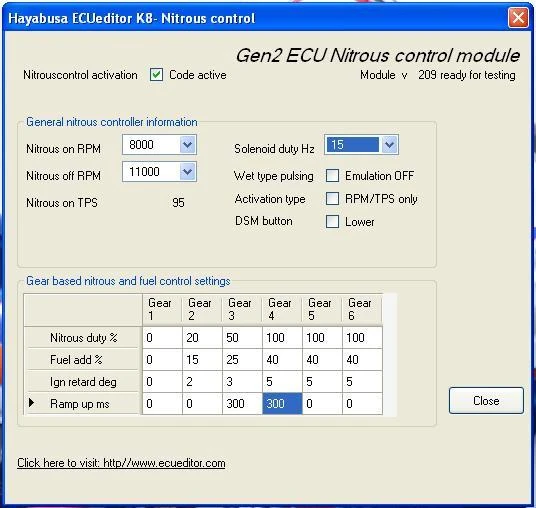Click Nitrous duty cell 100 for Gear 5

coord(322,337)
